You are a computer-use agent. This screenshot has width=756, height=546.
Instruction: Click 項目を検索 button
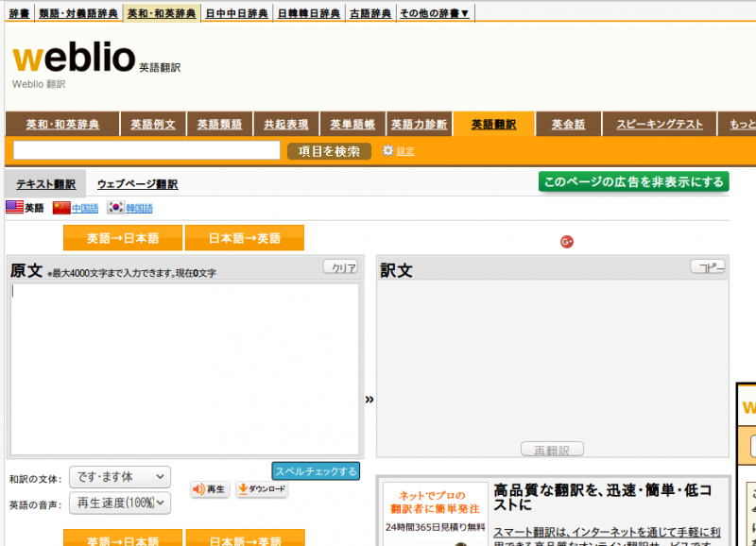[x=329, y=151]
